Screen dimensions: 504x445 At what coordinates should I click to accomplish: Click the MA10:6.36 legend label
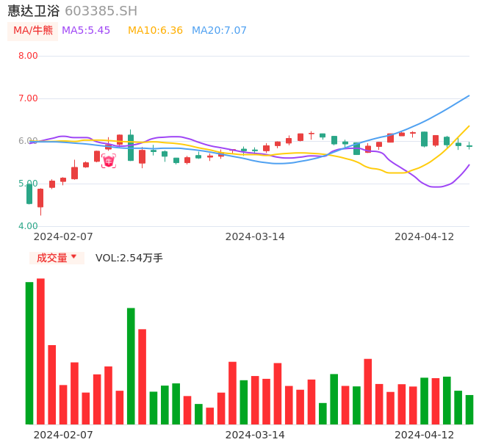pos(155,31)
